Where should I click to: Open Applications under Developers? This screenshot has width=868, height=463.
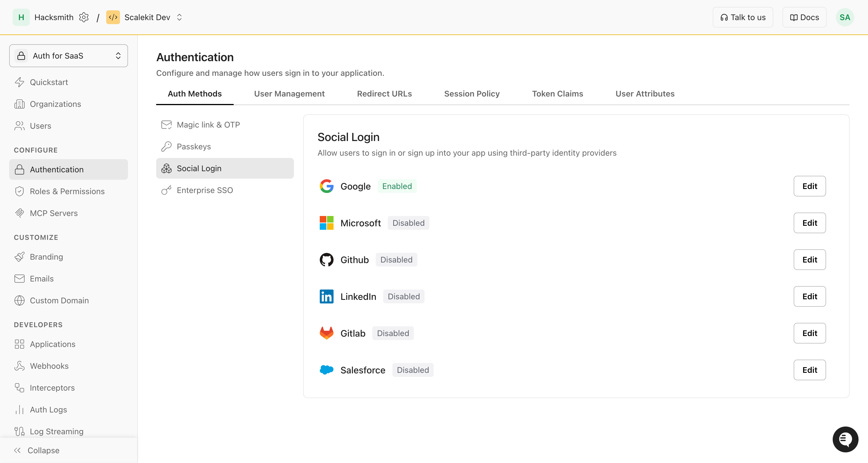click(x=68, y=344)
